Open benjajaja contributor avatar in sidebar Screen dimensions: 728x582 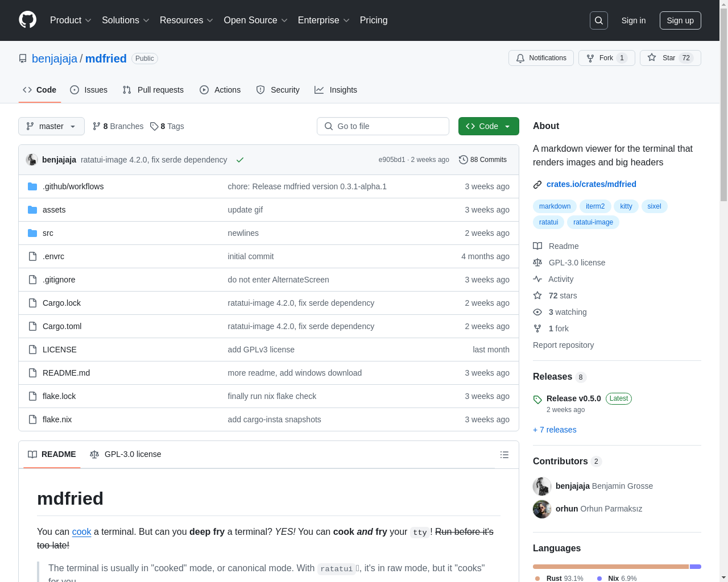click(x=542, y=486)
